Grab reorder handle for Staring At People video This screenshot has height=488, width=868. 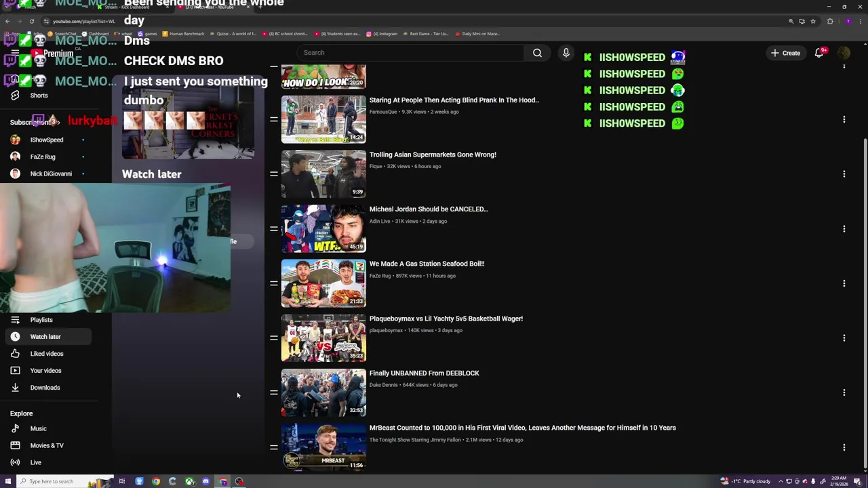pyautogui.click(x=274, y=119)
